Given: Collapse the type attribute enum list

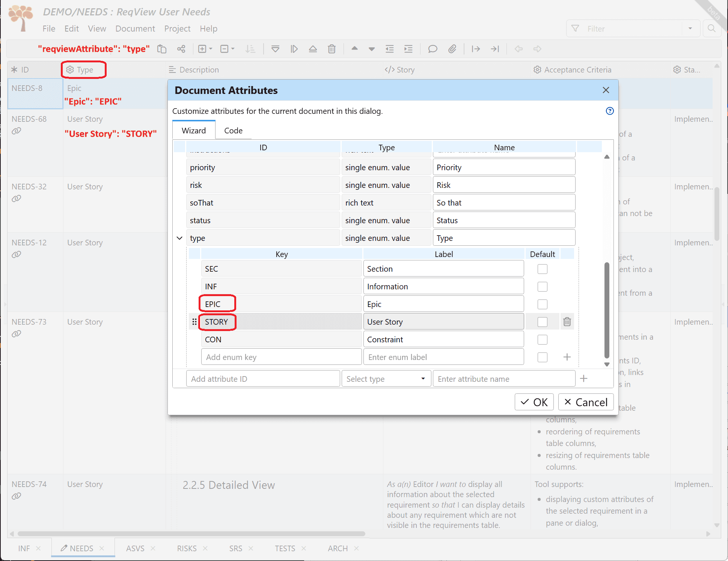Looking at the screenshot, I should (179, 238).
